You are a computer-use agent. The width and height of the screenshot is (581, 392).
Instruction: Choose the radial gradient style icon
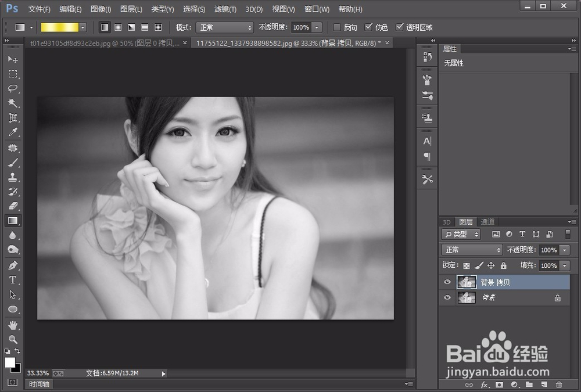118,27
